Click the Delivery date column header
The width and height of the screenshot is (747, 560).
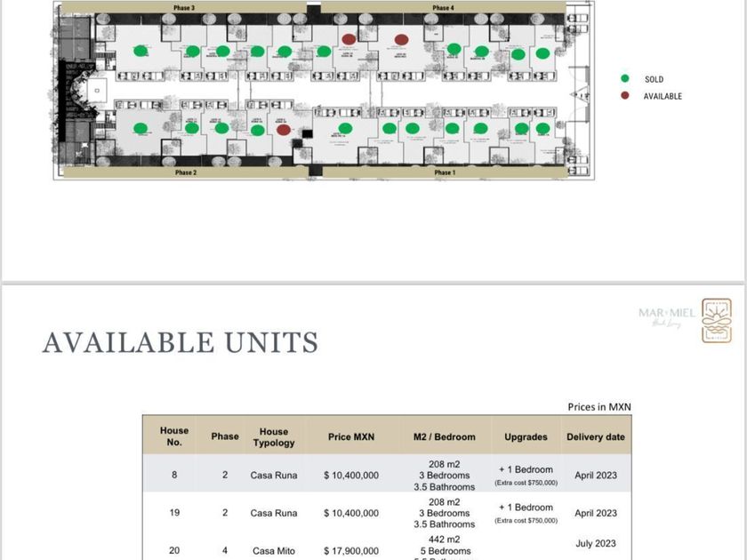coord(596,436)
